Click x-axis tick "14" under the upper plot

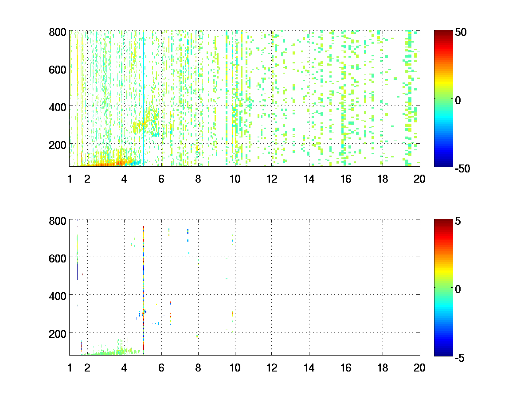click(309, 179)
